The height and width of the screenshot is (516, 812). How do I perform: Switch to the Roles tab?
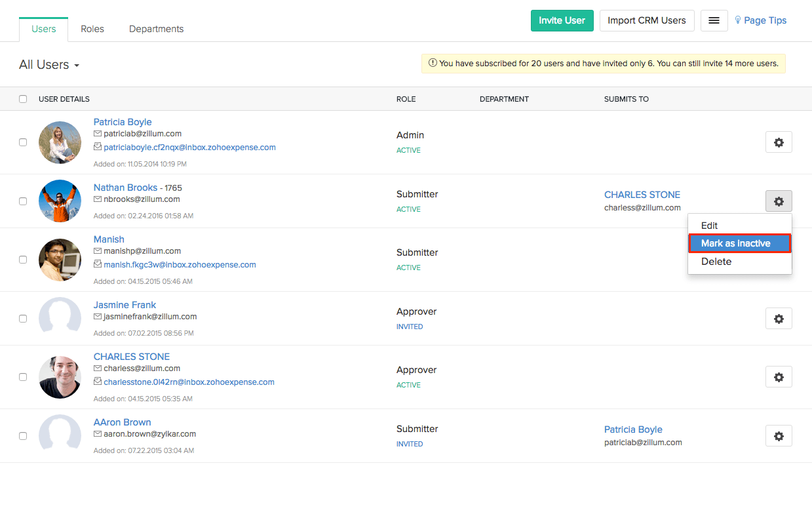(x=92, y=29)
